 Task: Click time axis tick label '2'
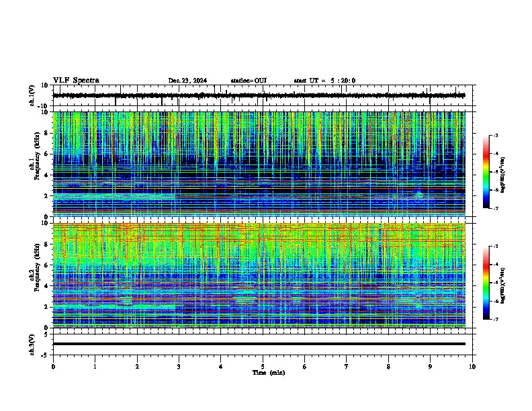click(137, 367)
